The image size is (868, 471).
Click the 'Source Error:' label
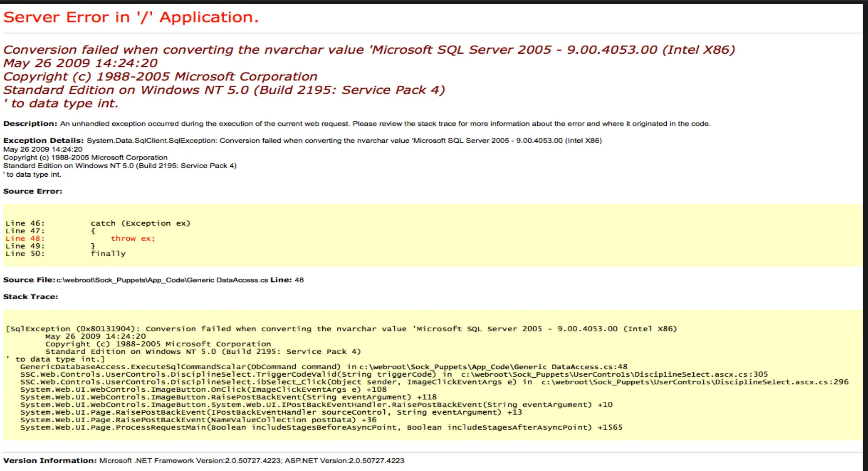click(33, 191)
